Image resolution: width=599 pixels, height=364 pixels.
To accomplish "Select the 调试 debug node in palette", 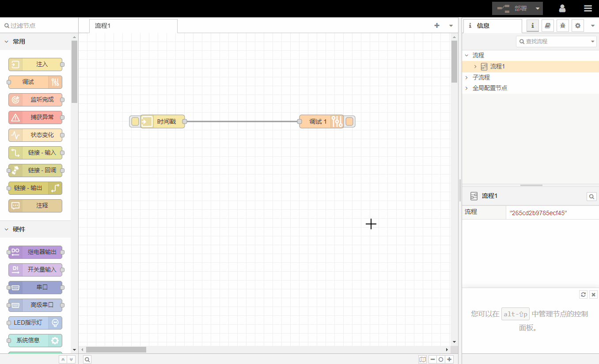I will [x=35, y=82].
